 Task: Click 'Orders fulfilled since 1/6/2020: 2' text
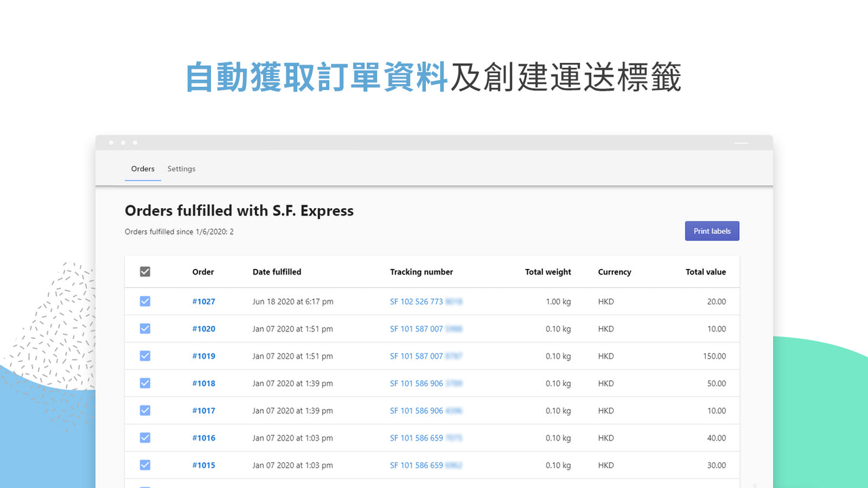click(x=179, y=232)
